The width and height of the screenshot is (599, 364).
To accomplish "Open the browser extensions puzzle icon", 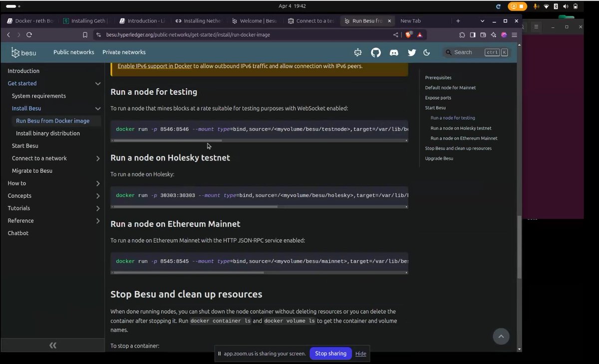I will (x=462, y=35).
